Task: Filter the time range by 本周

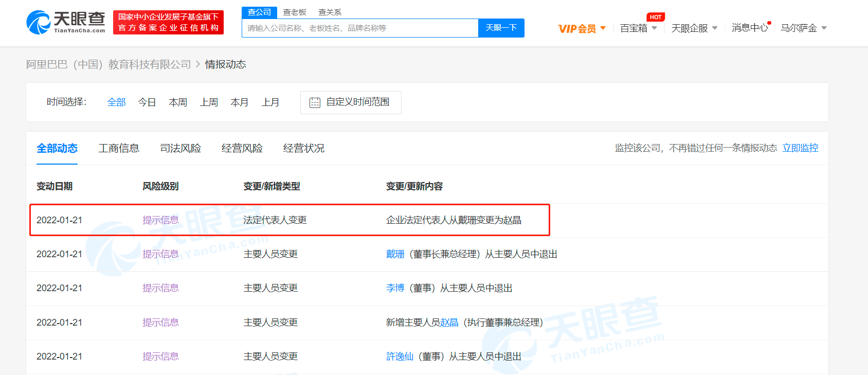Action: pyautogui.click(x=178, y=102)
